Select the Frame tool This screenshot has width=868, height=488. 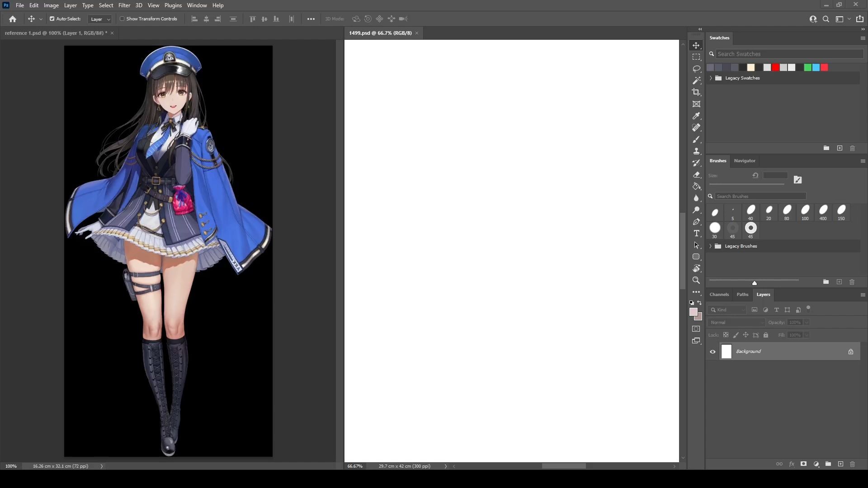[696, 104]
